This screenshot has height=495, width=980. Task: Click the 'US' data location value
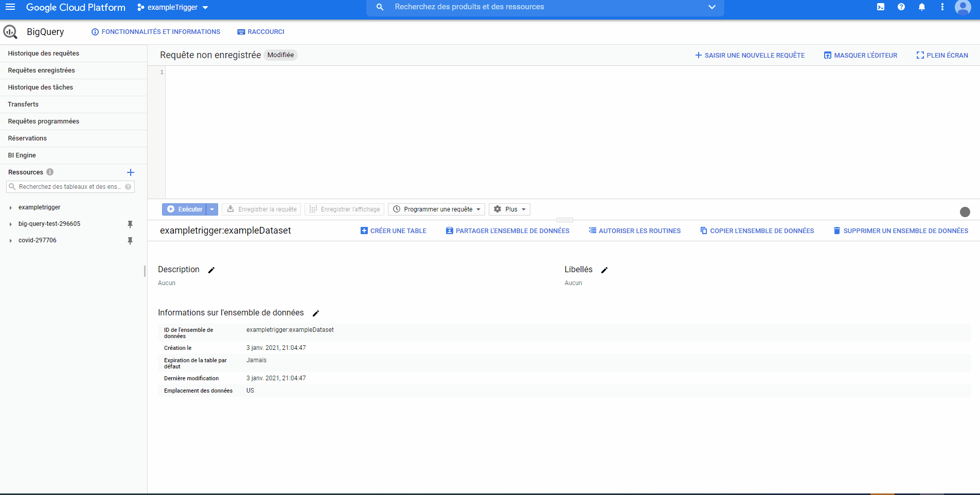pyautogui.click(x=250, y=391)
